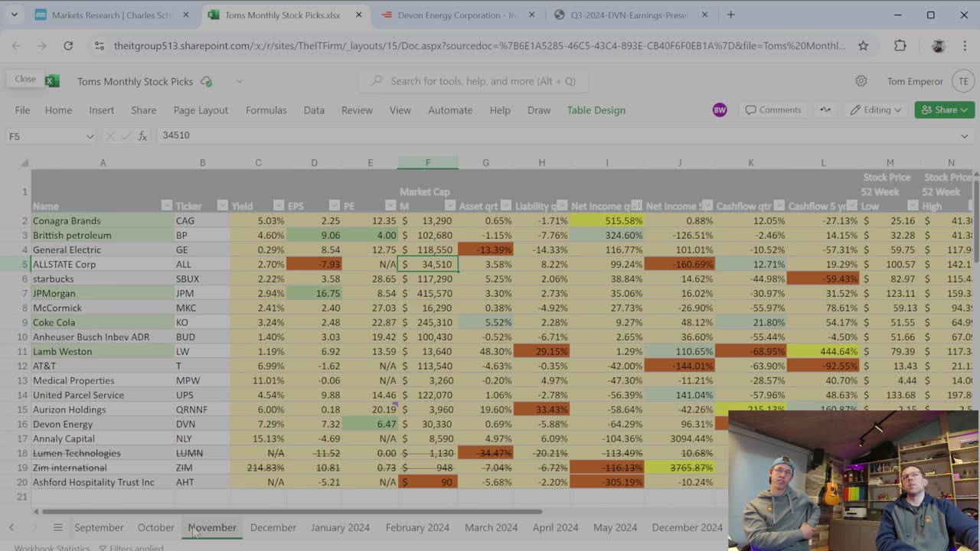Open the Ticker column filter dropdown

222,206
